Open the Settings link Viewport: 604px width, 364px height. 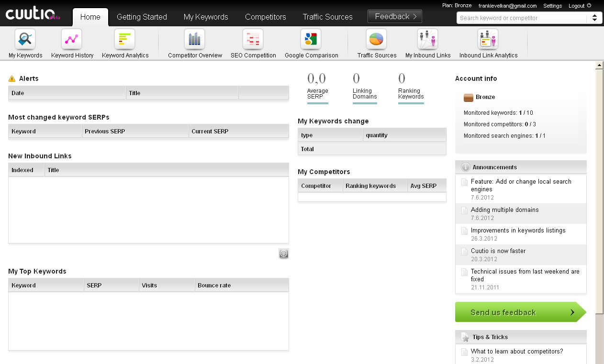[552, 6]
